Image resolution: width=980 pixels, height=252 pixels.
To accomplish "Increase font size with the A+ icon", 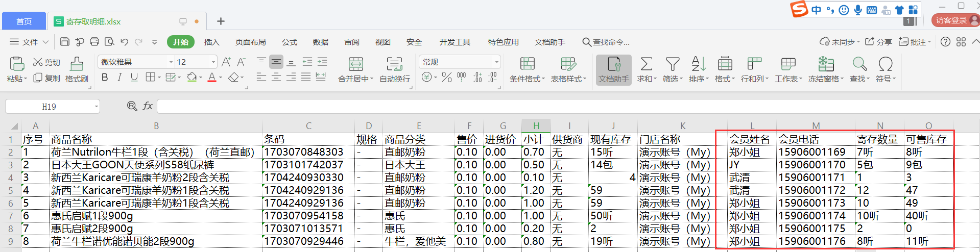I will pyautogui.click(x=226, y=62).
